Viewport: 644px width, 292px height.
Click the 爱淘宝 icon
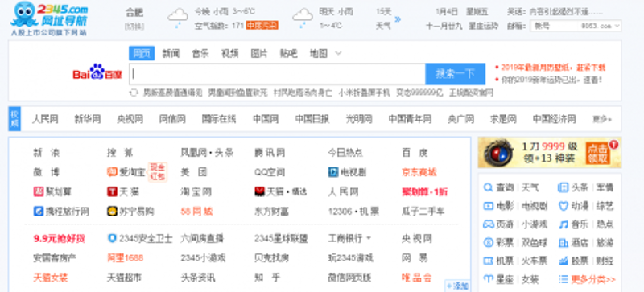click(x=112, y=172)
